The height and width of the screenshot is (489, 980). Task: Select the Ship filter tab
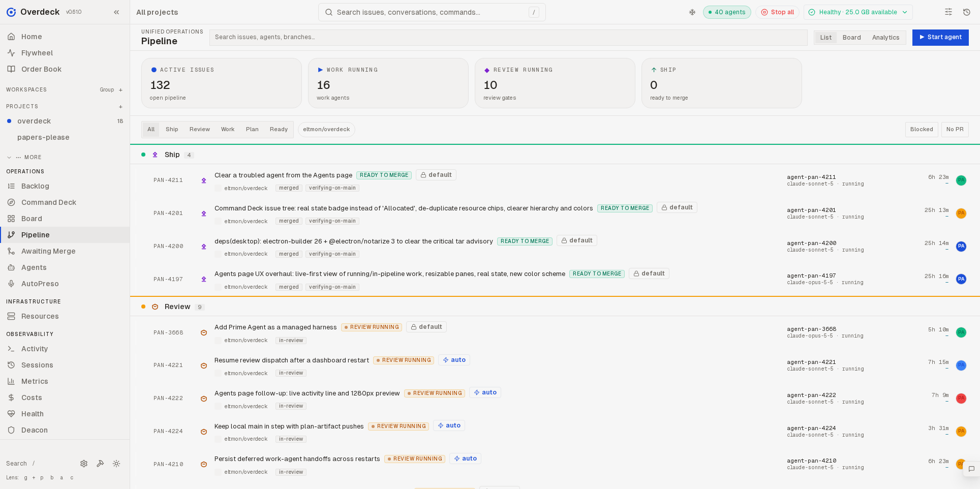[x=172, y=130]
